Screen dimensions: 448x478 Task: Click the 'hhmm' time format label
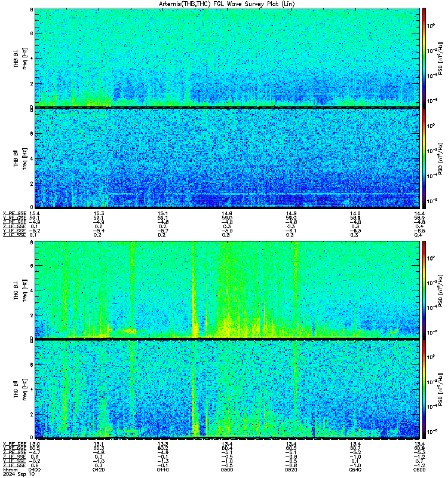pyautogui.click(x=10, y=470)
